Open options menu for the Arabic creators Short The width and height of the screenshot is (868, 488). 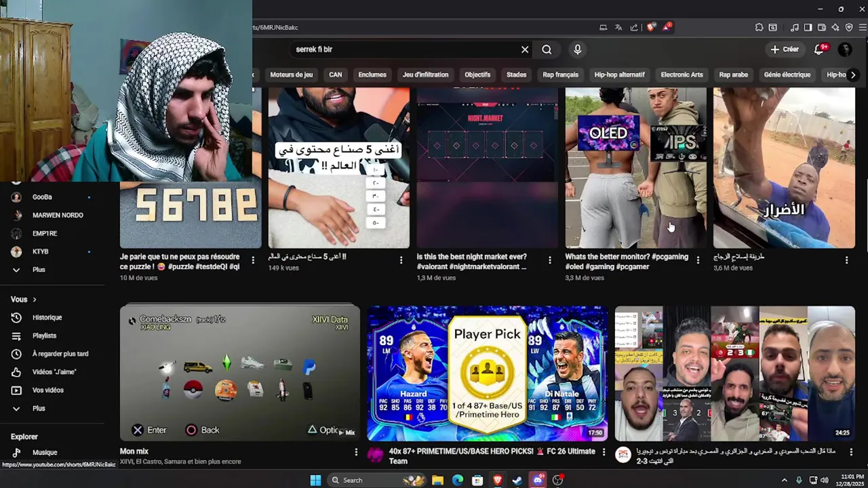(x=401, y=260)
